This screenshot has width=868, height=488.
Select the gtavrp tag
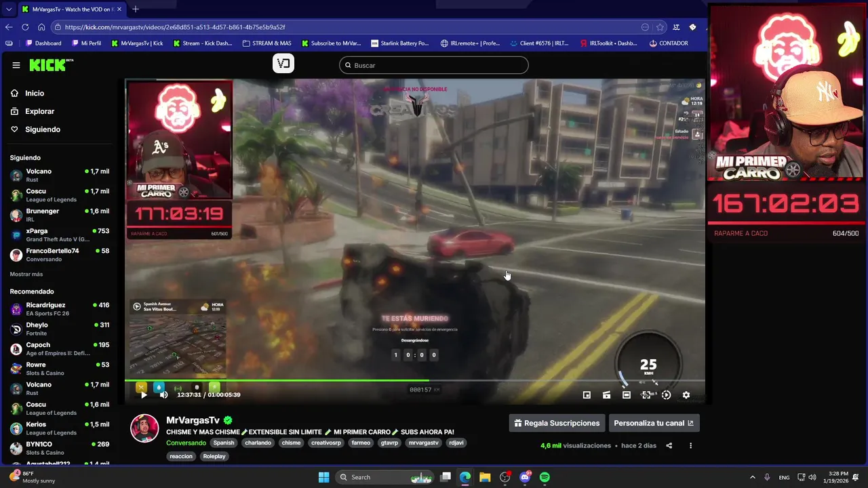pyautogui.click(x=389, y=443)
